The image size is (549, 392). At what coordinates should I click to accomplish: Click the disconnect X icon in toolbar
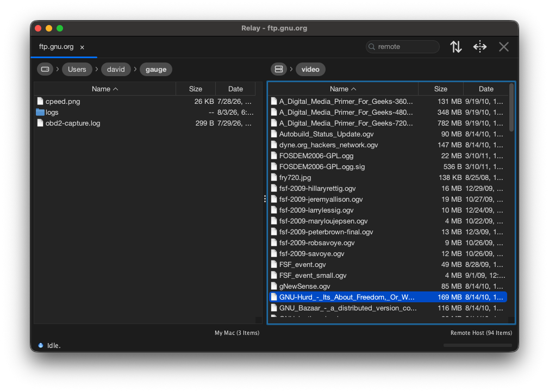(503, 47)
